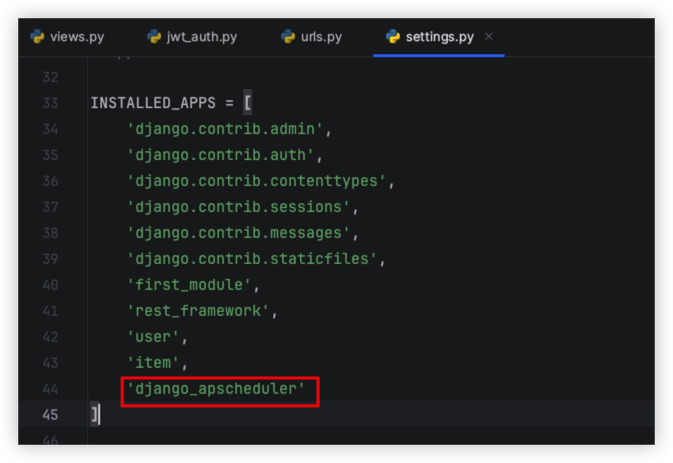Viewport: 673px width, 463px height.
Task: Click the Python icon on jwt_auth.py tab
Action: click(x=154, y=37)
